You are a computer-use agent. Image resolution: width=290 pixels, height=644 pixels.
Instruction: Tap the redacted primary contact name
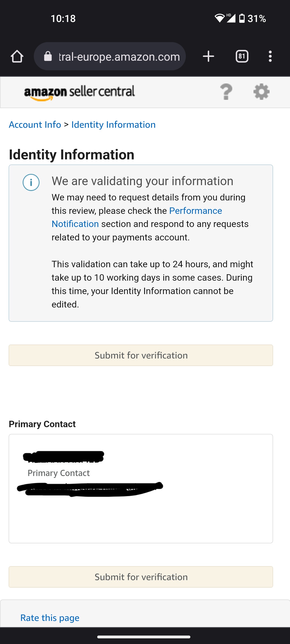pyautogui.click(x=64, y=457)
